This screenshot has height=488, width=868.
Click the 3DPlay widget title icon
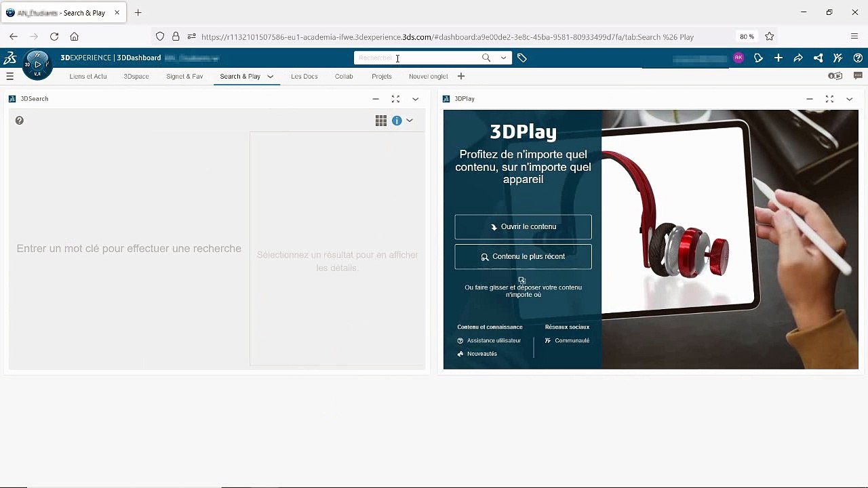(446, 99)
